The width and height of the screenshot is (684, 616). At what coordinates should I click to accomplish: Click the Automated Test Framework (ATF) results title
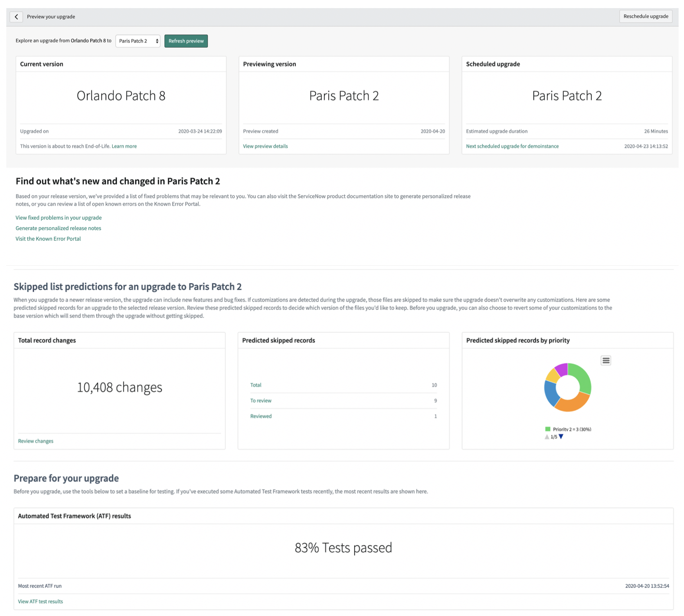coord(74,516)
